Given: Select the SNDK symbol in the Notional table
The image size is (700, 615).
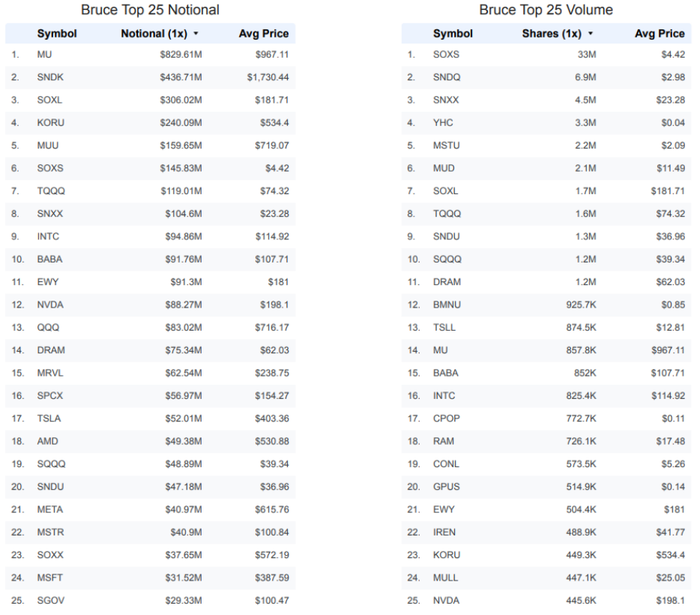Looking at the screenshot, I should tap(50, 77).
